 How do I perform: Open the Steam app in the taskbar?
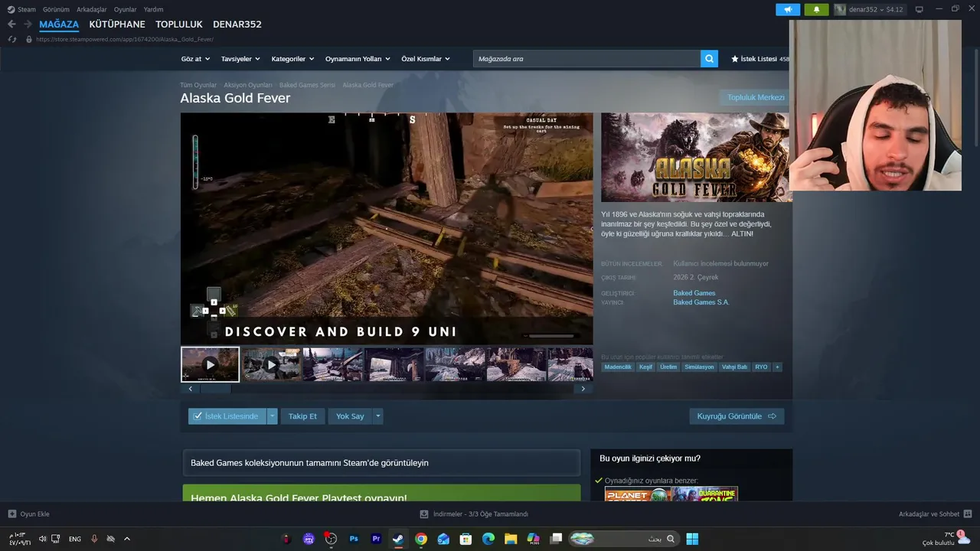coord(398,539)
